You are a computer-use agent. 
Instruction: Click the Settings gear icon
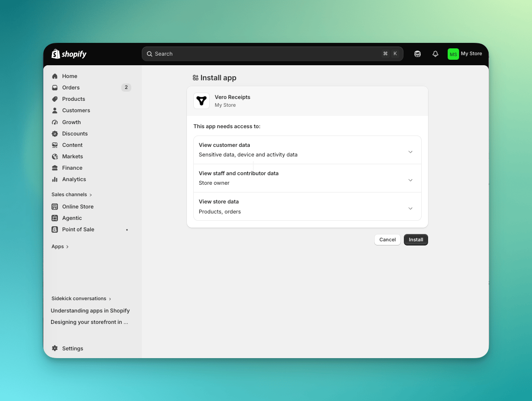click(55, 349)
